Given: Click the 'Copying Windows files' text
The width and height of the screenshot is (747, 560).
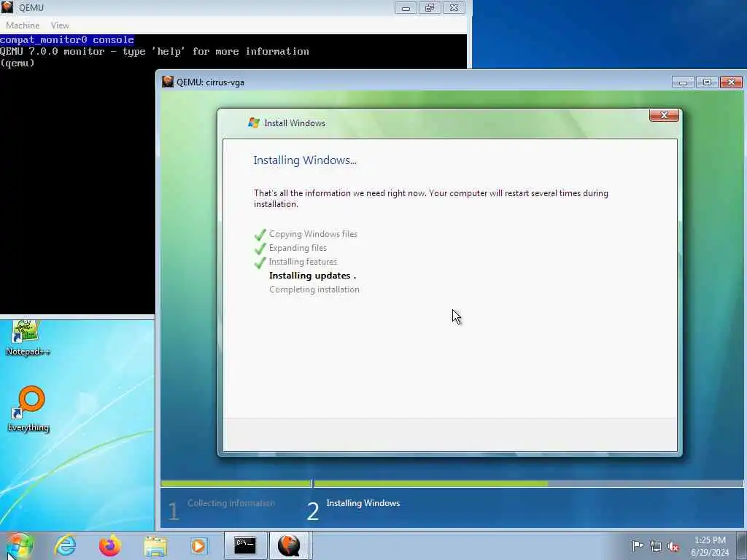Looking at the screenshot, I should (313, 234).
